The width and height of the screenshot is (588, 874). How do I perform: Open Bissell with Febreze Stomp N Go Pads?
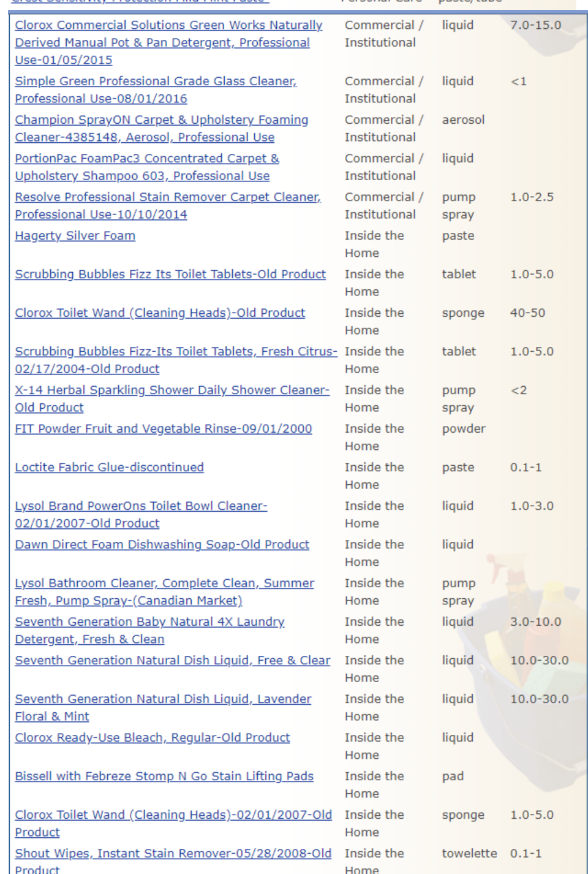click(164, 777)
